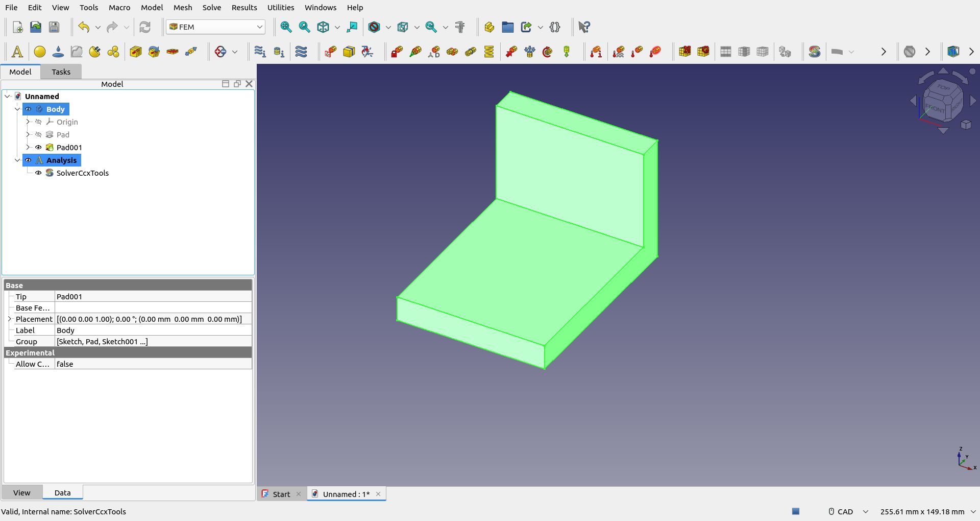Switch to the Tasks tab
Image resolution: width=980 pixels, height=521 pixels.
pos(61,72)
